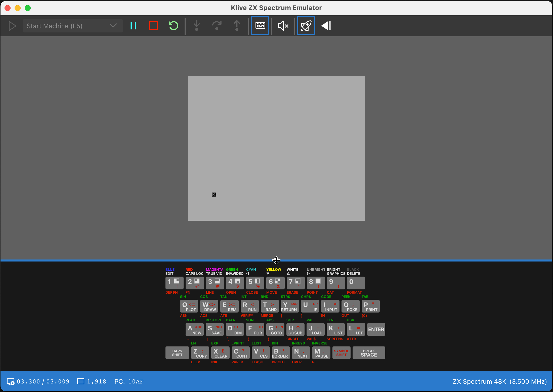This screenshot has width=553, height=392.
Task: Click the frame time icon in status bar
Action: point(11,382)
